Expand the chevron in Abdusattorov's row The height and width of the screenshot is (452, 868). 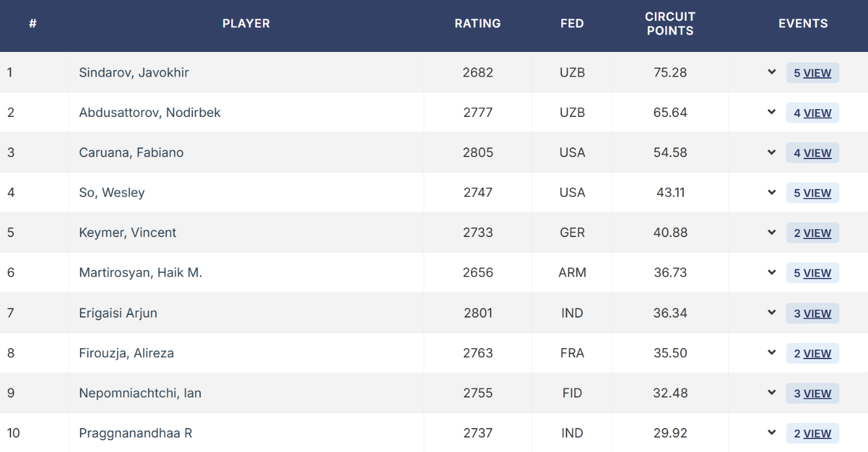coord(772,112)
